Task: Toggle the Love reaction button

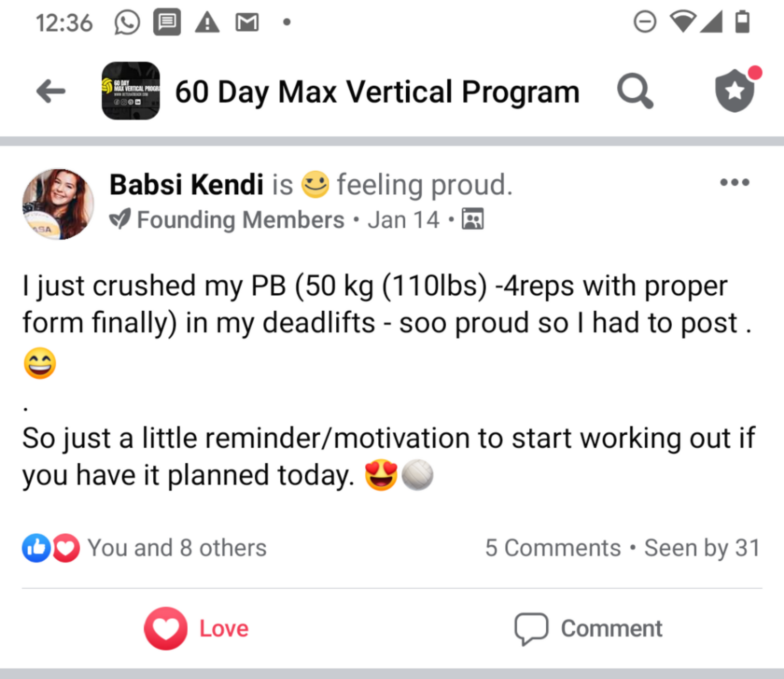Action: (x=196, y=628)
